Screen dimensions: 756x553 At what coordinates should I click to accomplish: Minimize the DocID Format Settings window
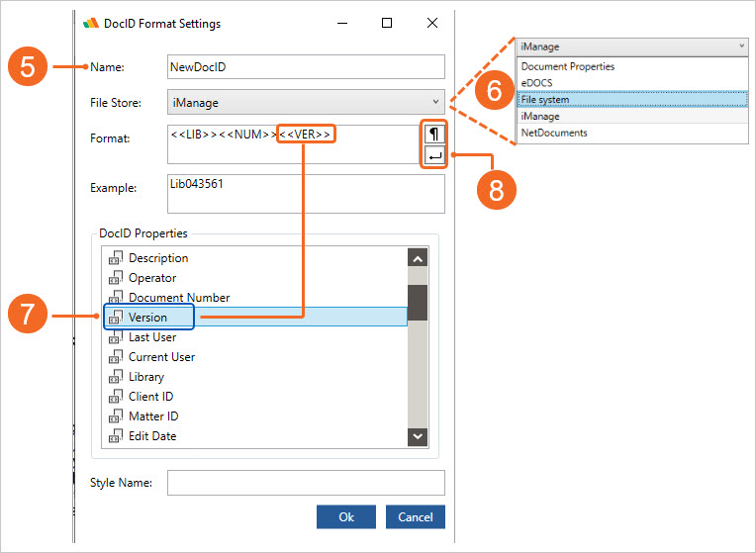(342, 23)
